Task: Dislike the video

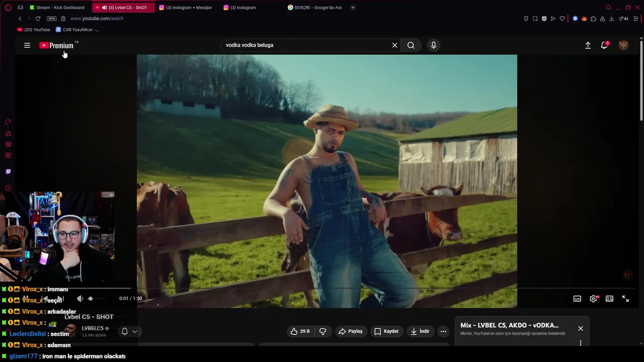Action: click(323, 331)
